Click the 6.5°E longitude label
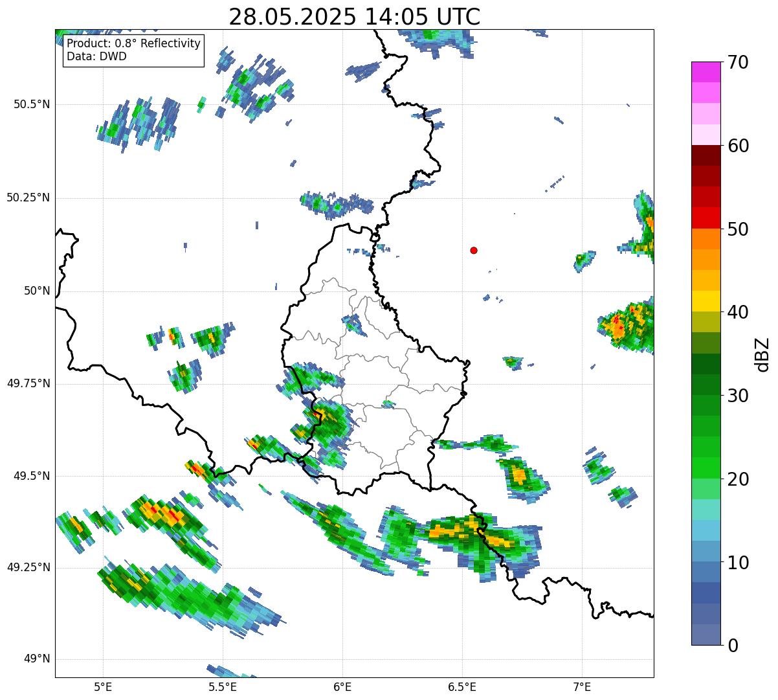 click(462, 687)
